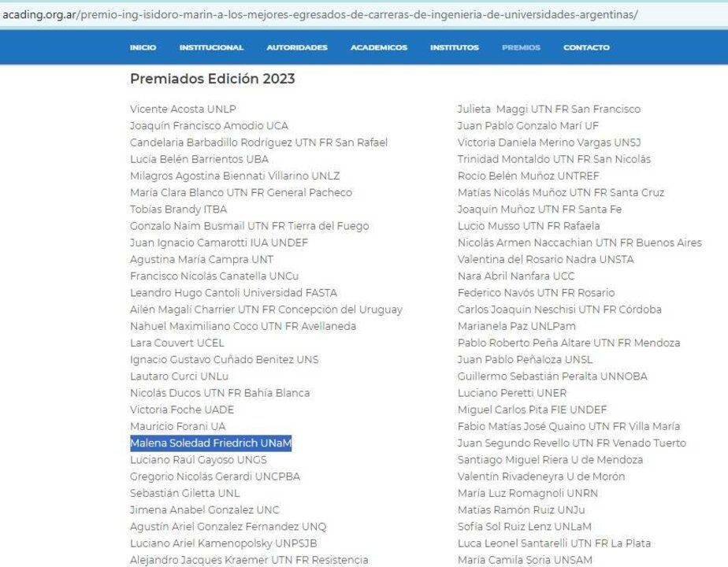The image size is (728, 567).
Task: Click 'Nara Abril Nanfara UCC' entry
Action: click(x=516, y=276)
